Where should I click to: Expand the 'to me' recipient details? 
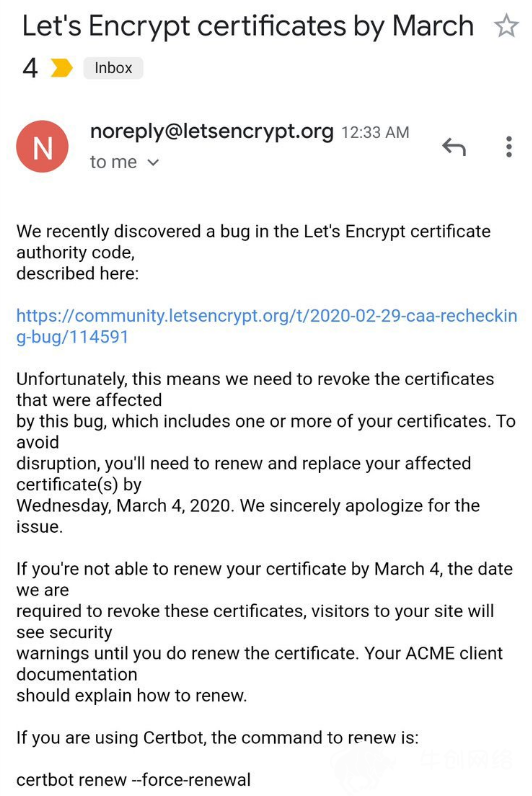pos(153,162)
